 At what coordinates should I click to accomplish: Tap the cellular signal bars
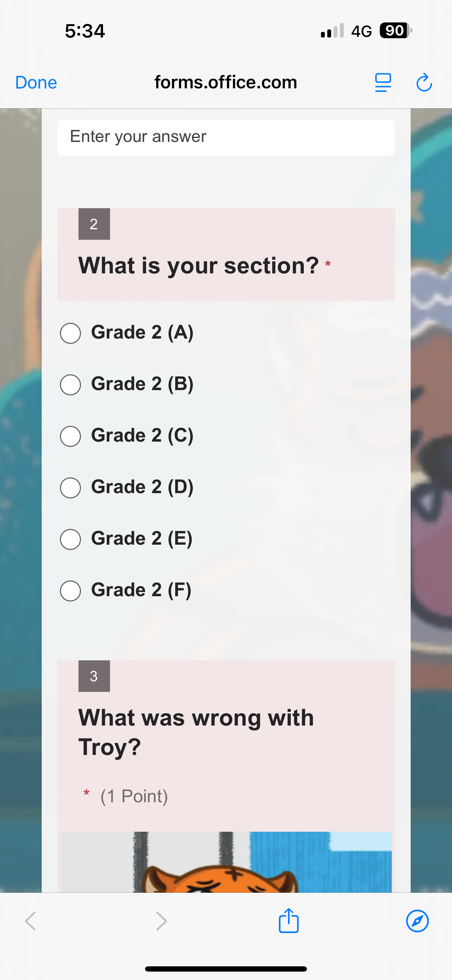[332, 31]
